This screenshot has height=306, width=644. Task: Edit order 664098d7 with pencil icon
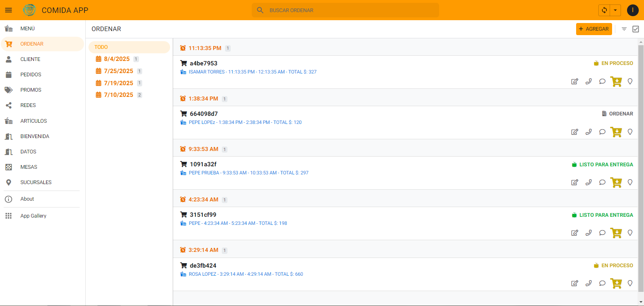pyautogui.click(x=575, y=132)
